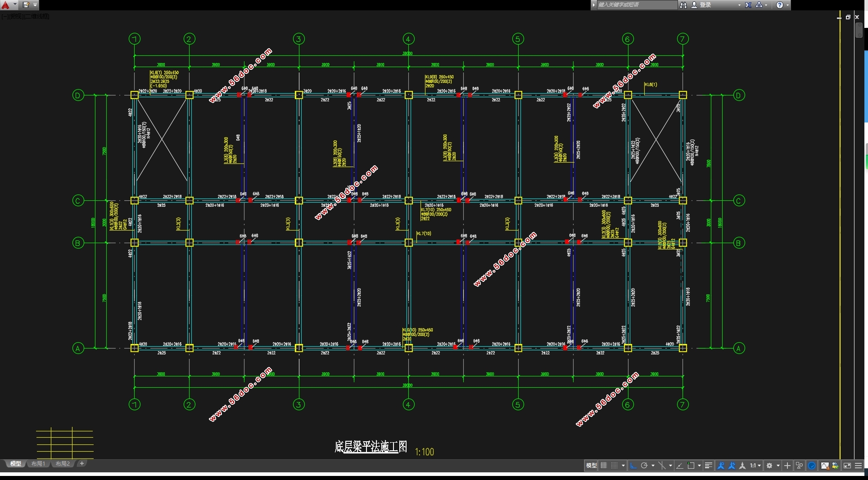Screen dimensions: 868x480
Task: Toggle show annotation objects icon
Action: coord(721,466)
